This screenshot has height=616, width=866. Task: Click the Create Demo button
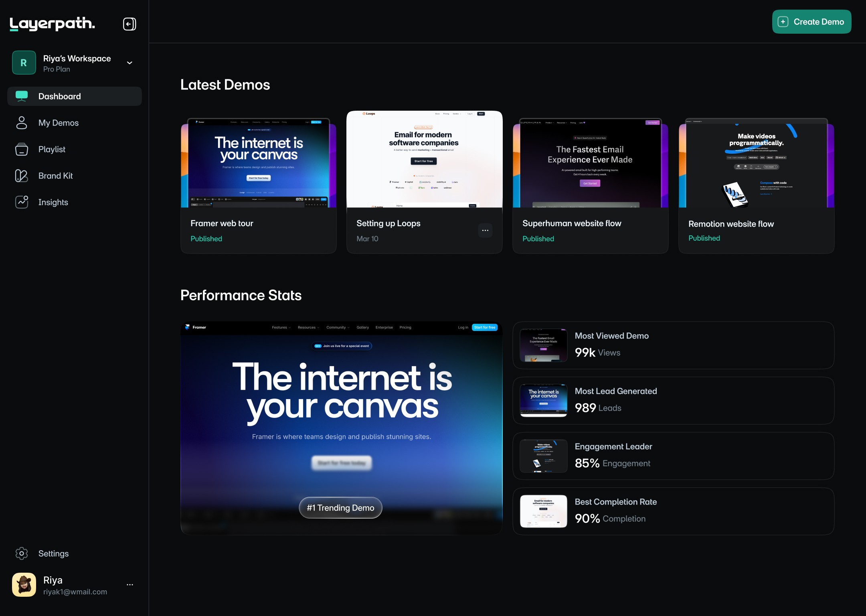(x=811, y=22)
